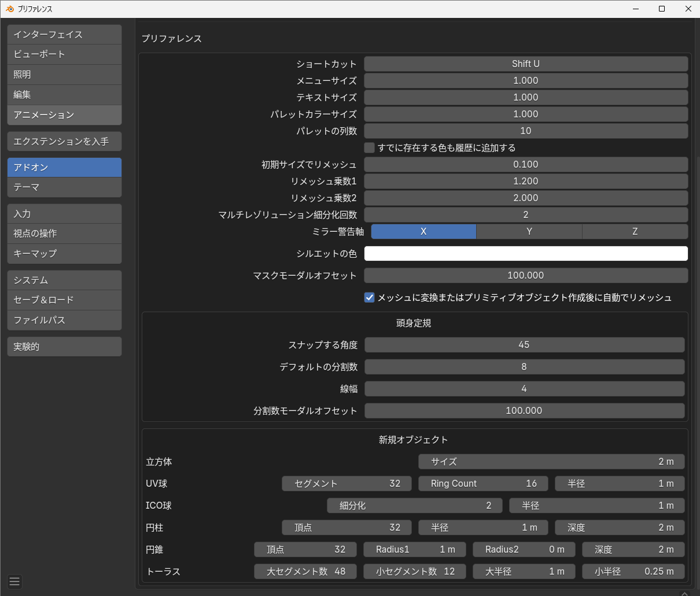Open the 実験的 tab
This screenshot has width=700, height=596.
pyautogui.click(x=64, y=347)
